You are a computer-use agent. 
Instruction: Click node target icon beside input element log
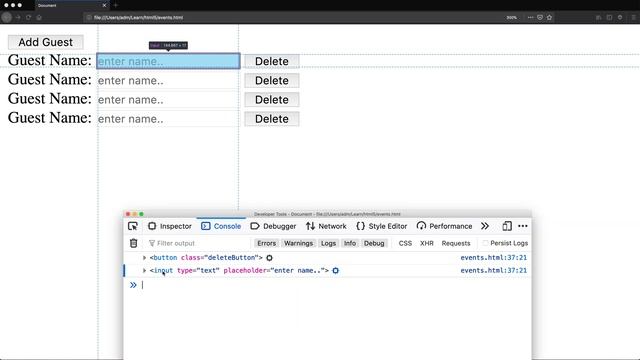(336, 271)
